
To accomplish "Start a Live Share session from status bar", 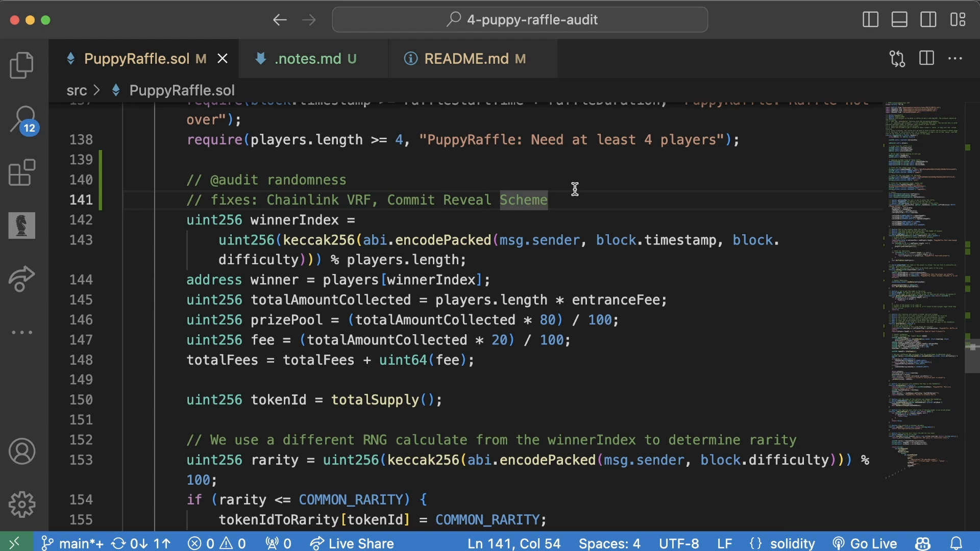I will coord(352,543).
